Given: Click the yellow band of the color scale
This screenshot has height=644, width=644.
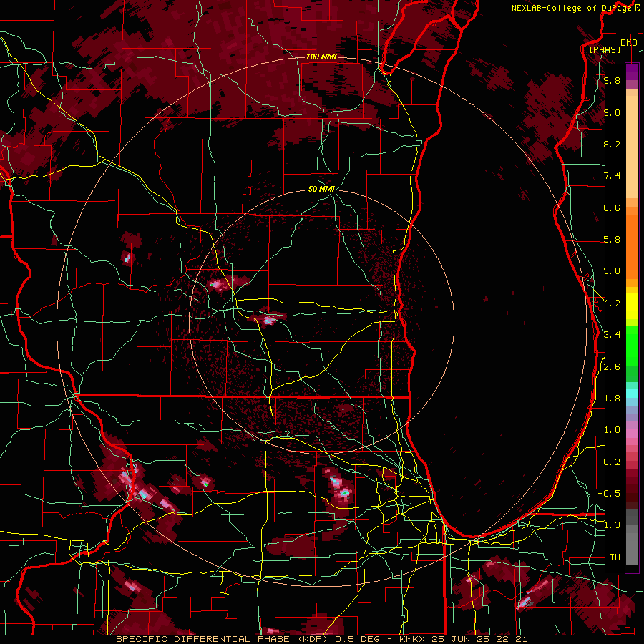Looking at the screenshot, I should [632, 306].
